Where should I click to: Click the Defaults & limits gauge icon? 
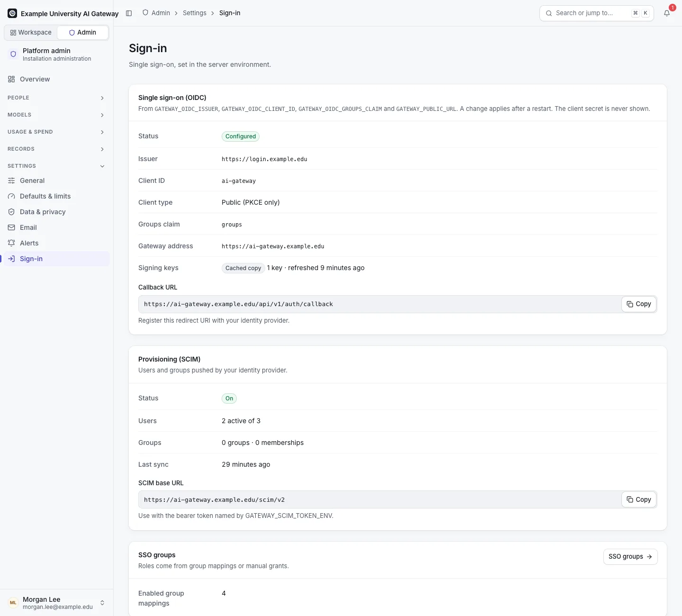coord(11,196)
